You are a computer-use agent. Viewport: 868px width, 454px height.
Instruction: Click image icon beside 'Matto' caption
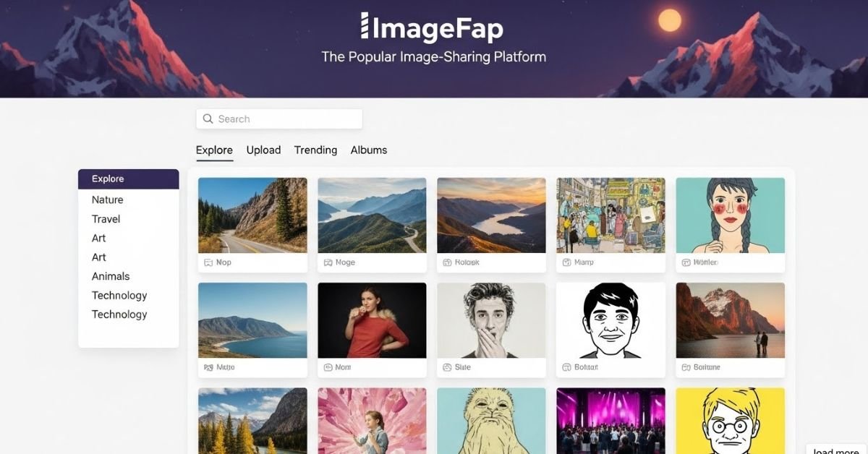pyautogui.click(x=208, y=367)
